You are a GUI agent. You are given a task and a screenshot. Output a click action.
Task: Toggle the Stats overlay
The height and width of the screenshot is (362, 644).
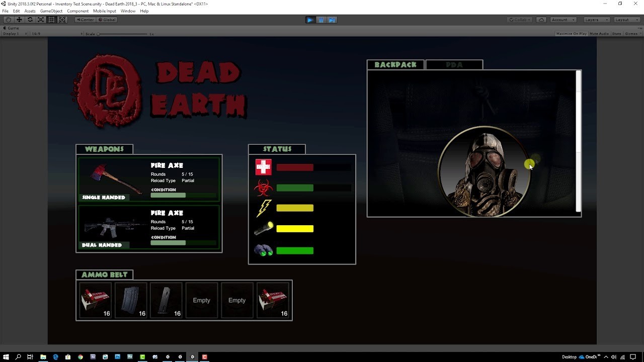[616, 34]
